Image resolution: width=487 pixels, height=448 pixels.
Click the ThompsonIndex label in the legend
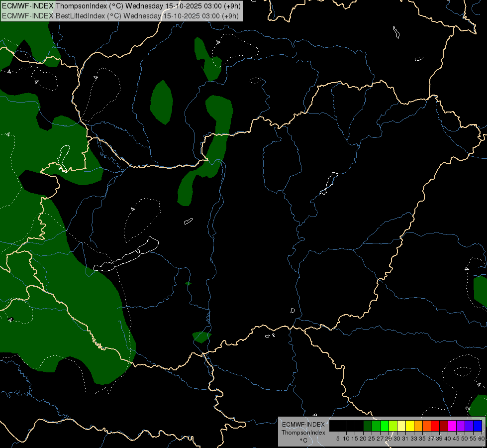[303, 433]
